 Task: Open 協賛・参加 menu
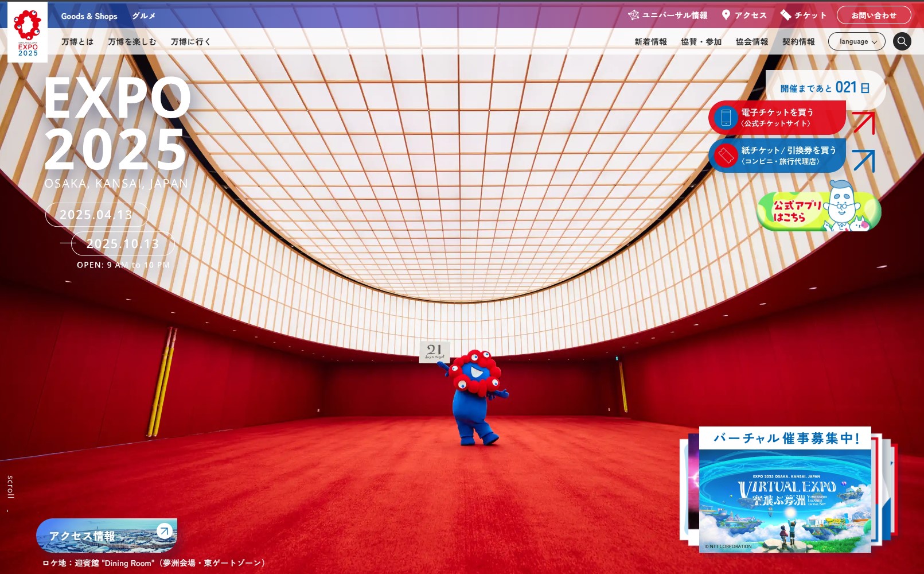tap(701, 42)
